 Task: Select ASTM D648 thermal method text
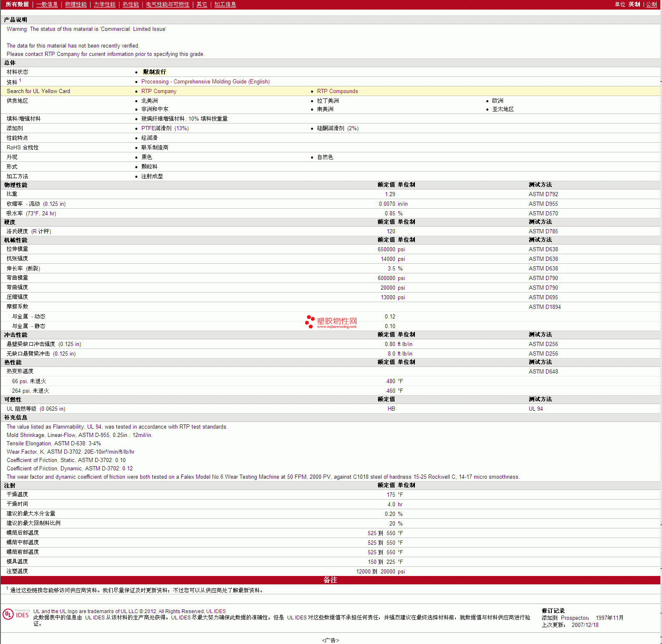[543, 372]
